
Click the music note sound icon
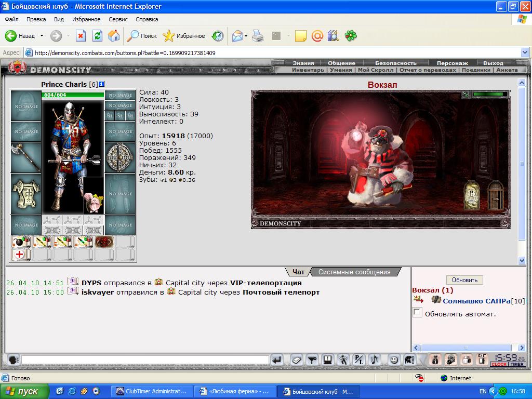click(x=375, y=360)
